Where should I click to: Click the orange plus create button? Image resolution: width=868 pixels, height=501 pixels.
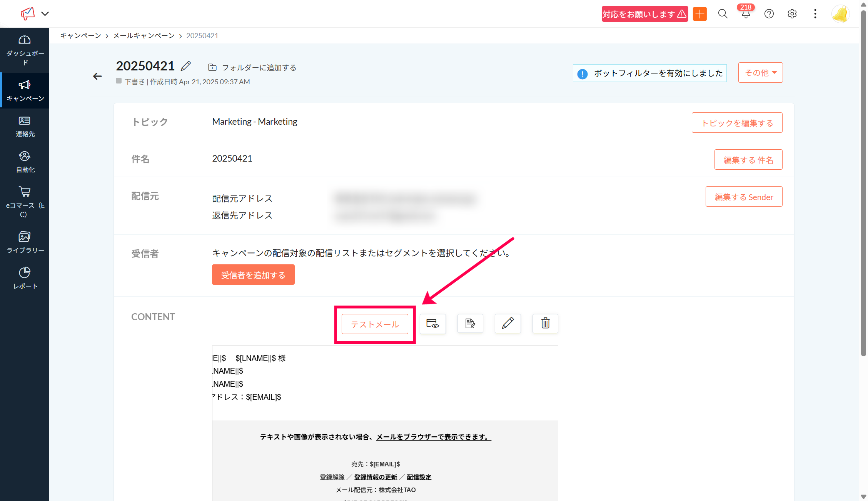click(x=699, y=14)
